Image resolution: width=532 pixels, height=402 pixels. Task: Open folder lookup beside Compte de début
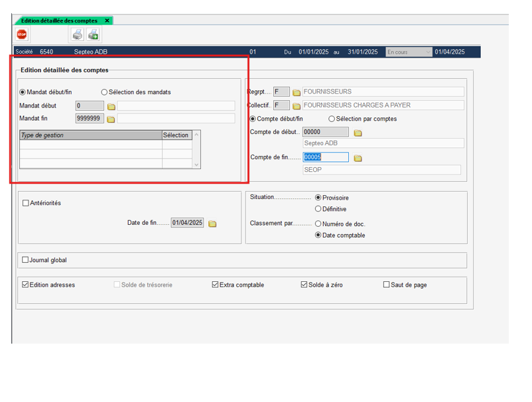pos(358,133)
